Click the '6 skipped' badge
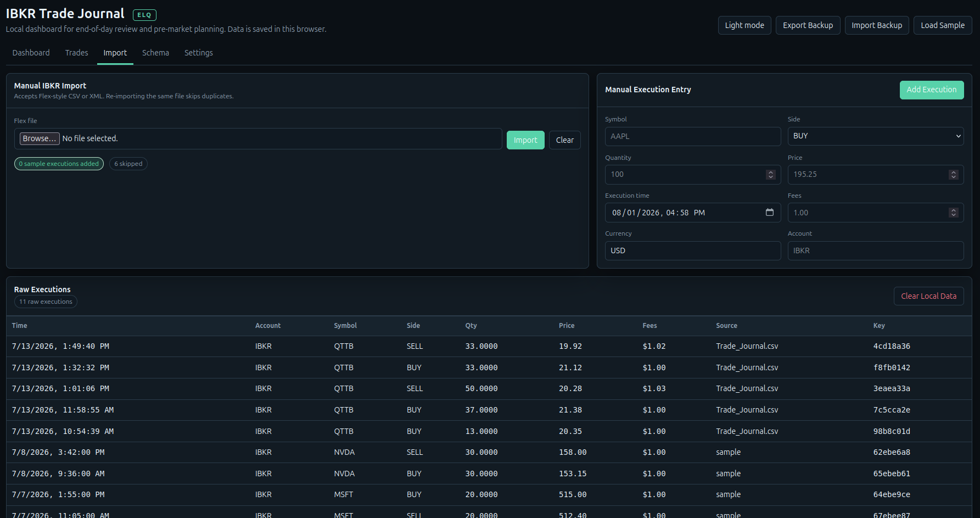 click(128, 164)
